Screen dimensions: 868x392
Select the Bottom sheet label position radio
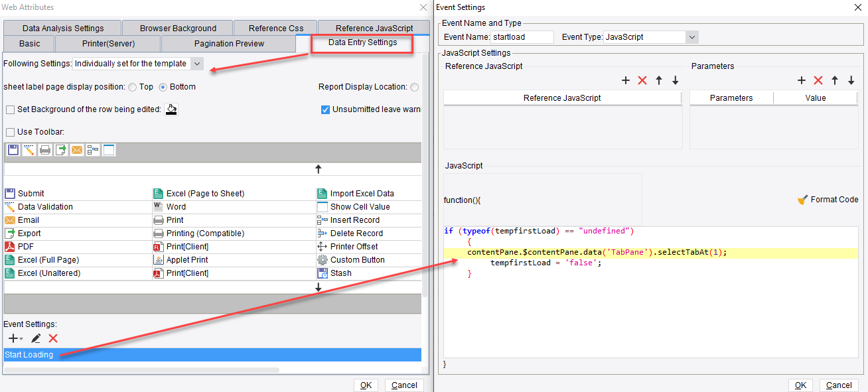(163, 87)
